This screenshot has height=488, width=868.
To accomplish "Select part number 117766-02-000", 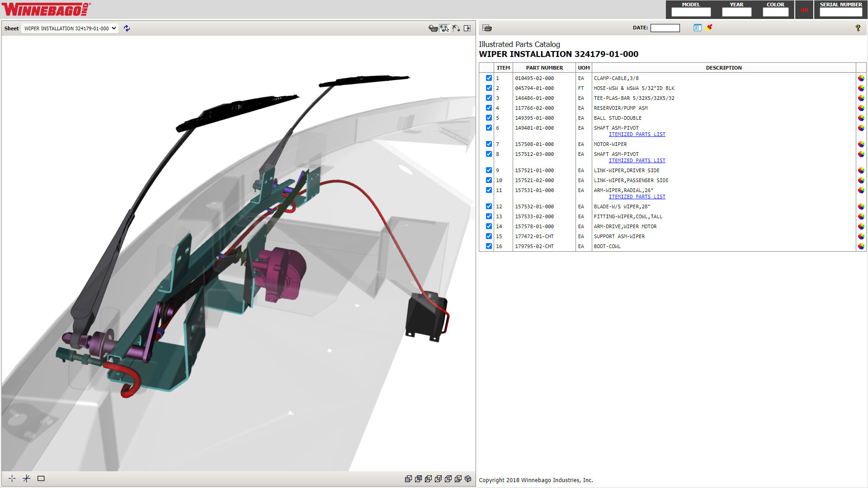I will click(534, 108).
